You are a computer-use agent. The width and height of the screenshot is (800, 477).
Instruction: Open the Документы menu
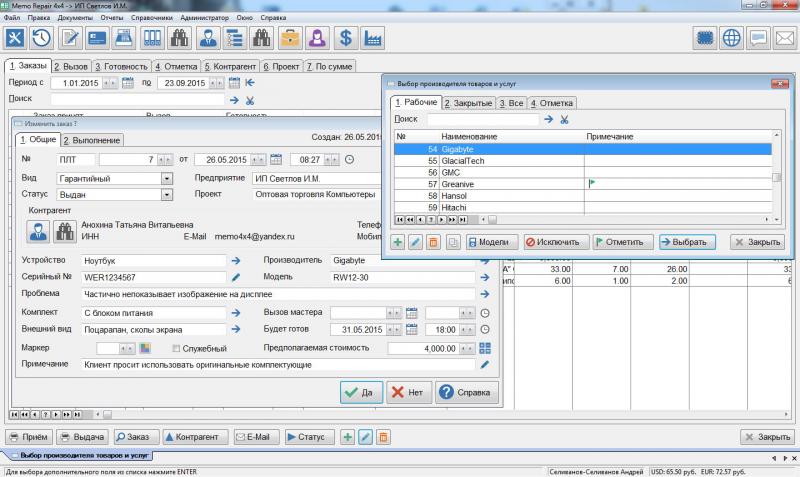click(75, 17)
